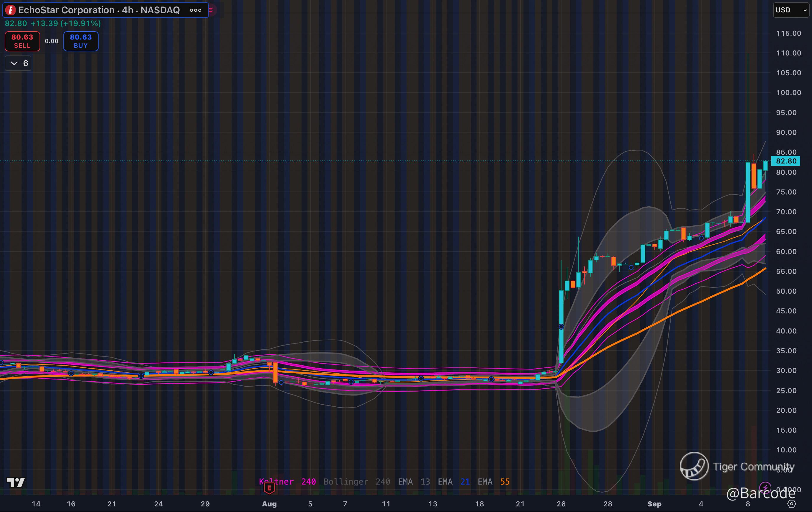Image resolution: width=812 pixels, height=512 pixels.
Task: Open the USD currency dropdown
Action: (791, 10)
